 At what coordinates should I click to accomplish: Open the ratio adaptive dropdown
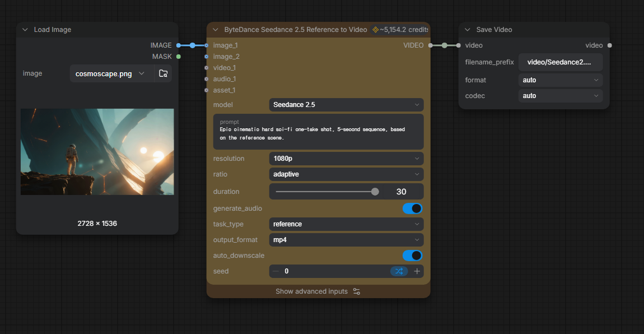point(346,174)
